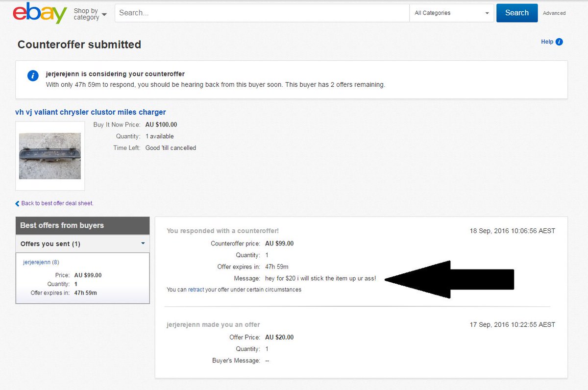
Task: Click the Help info icon
Action: pyautogui.click(x=559, y=42)
